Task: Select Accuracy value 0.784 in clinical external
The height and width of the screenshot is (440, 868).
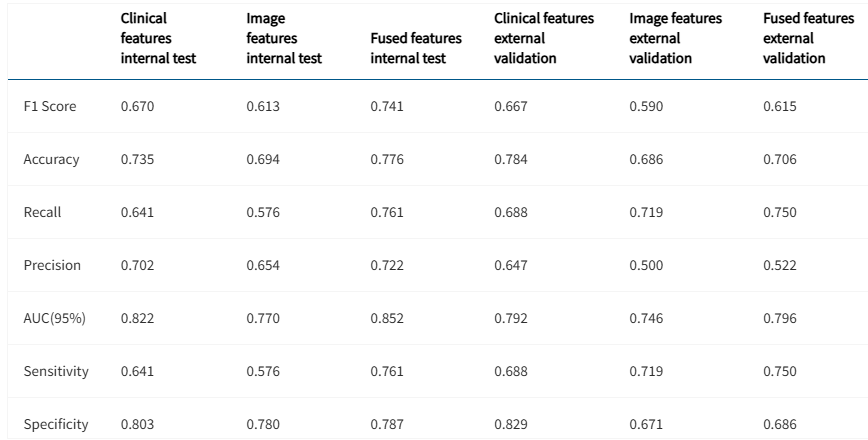Action: point(511,159)
